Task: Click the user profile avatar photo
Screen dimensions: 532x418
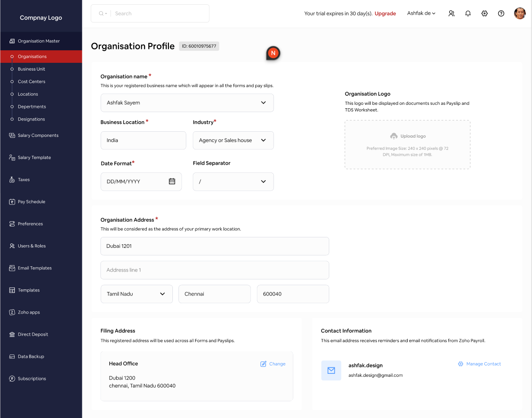Action: (x=519, y=13)
